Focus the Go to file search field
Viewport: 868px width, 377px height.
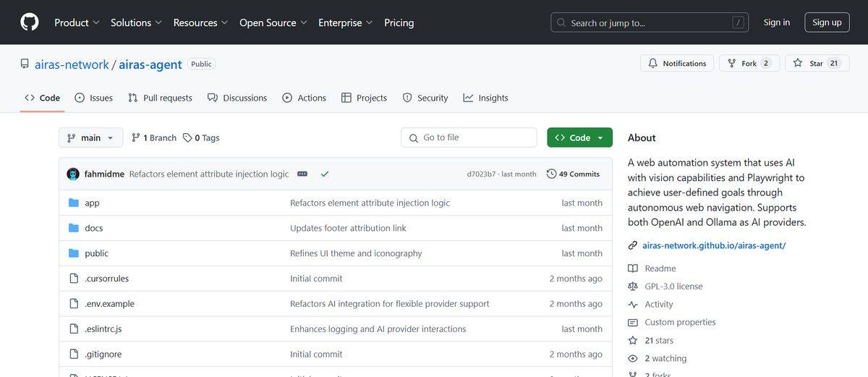coord(469,137)
